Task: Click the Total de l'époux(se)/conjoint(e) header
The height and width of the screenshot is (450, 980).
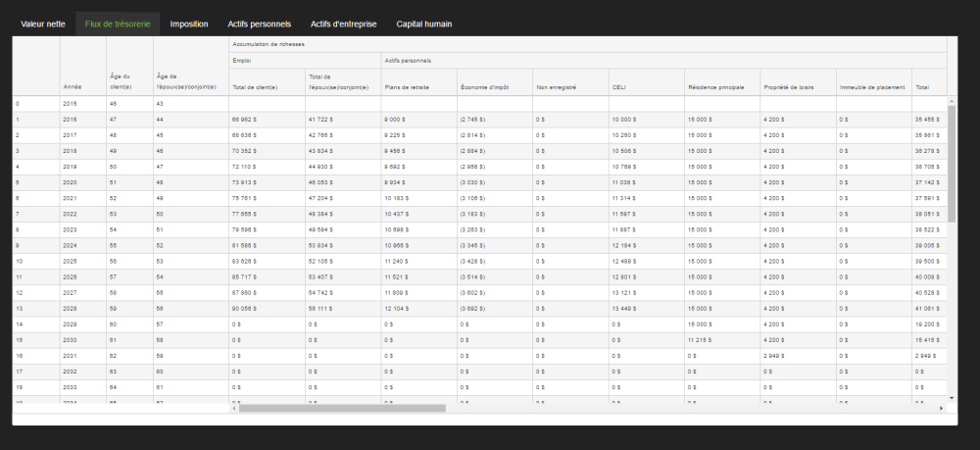Action: (343, 81)
